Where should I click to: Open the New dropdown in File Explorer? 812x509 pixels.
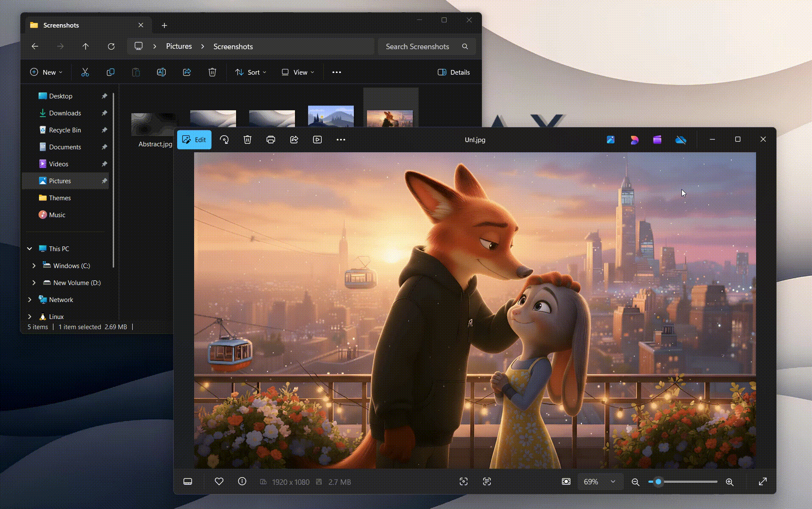point(46,72)
